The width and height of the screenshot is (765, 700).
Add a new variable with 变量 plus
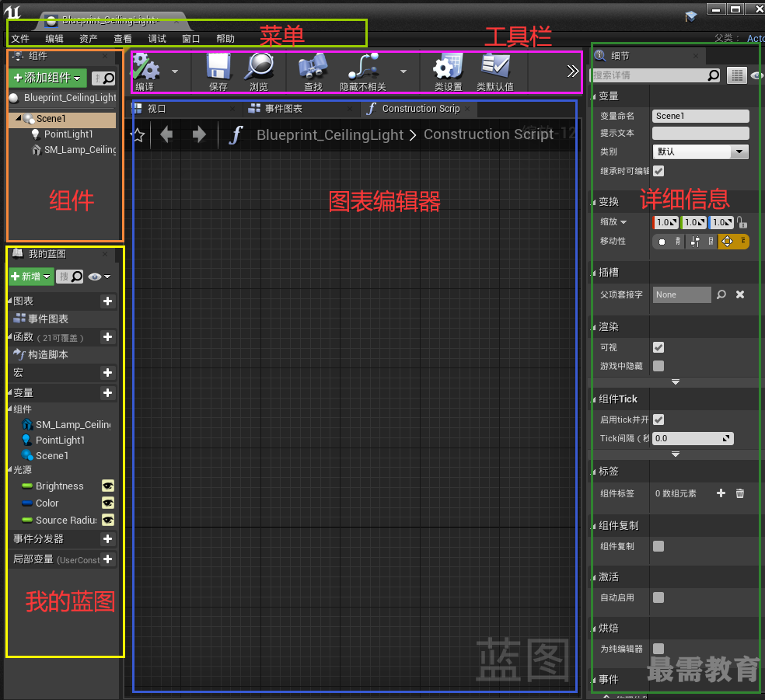[x=108, y=393]
